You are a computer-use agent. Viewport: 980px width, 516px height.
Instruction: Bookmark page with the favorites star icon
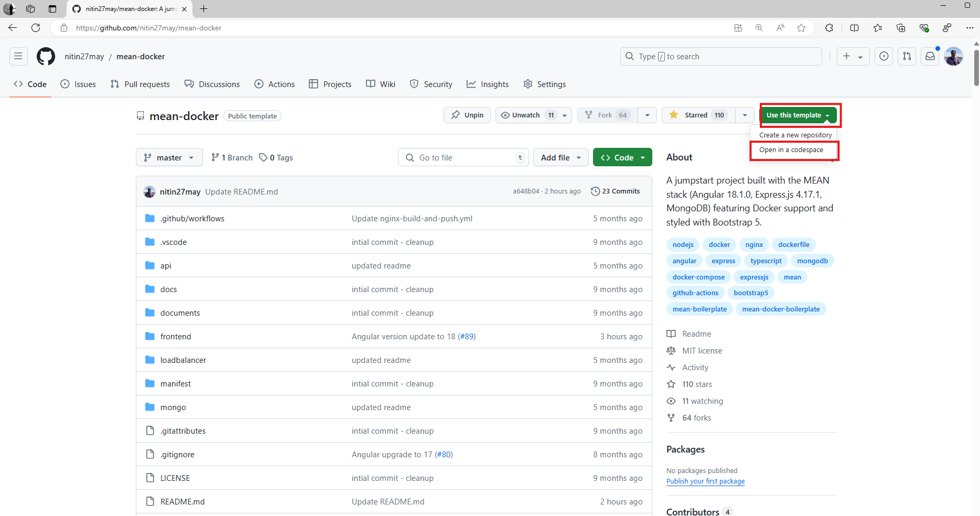801,28
